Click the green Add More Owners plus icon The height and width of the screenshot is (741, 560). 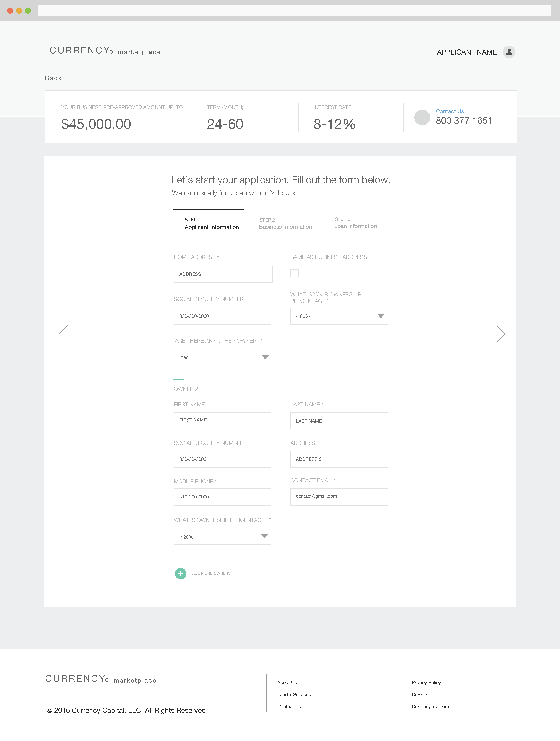point(181,574)
